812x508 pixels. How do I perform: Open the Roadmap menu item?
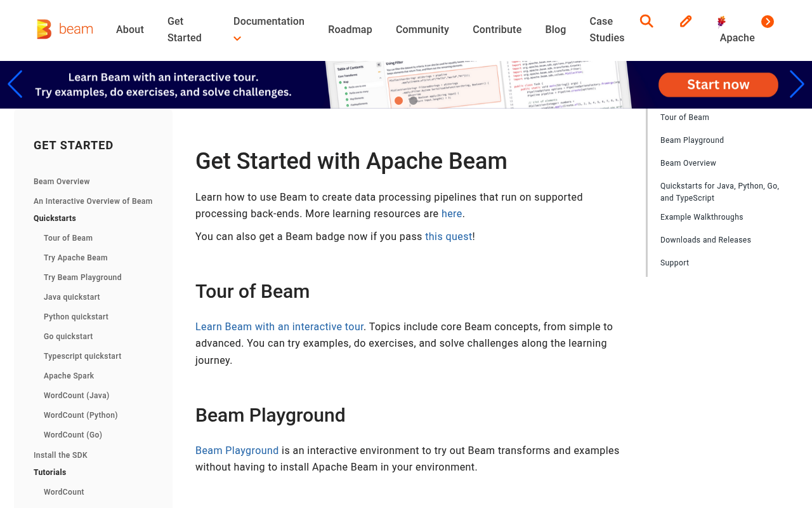click(350, 29)
